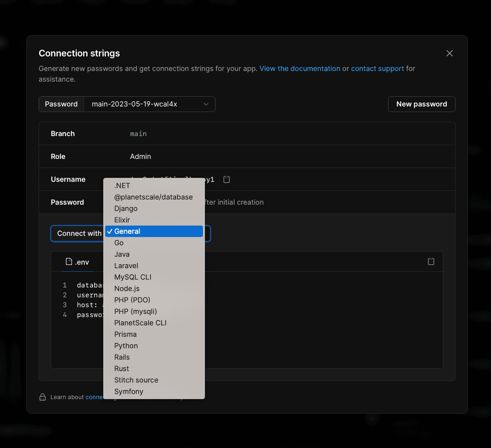Click the lock icon beside Learn about
Screen dimensions: 491x448
(x=43, y=397)
